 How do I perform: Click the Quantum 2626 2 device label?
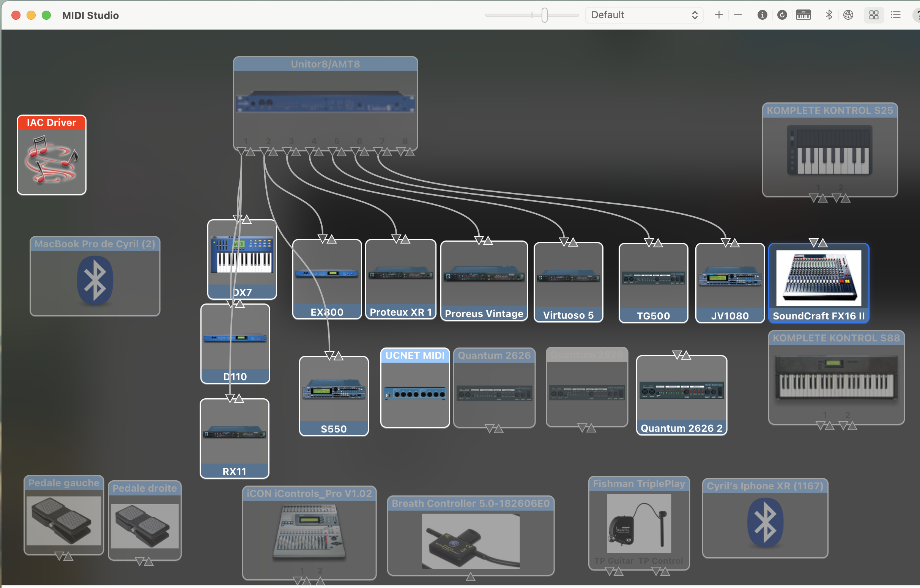(681, 428)
